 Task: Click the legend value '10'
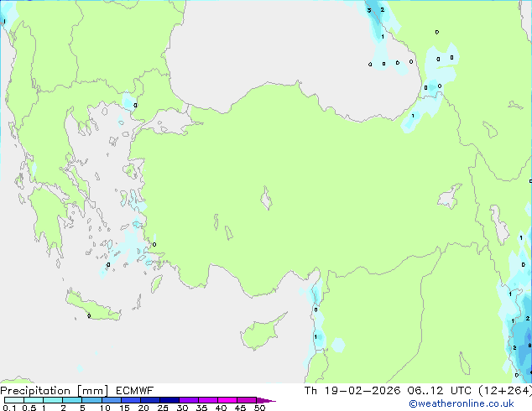(105, 408)
